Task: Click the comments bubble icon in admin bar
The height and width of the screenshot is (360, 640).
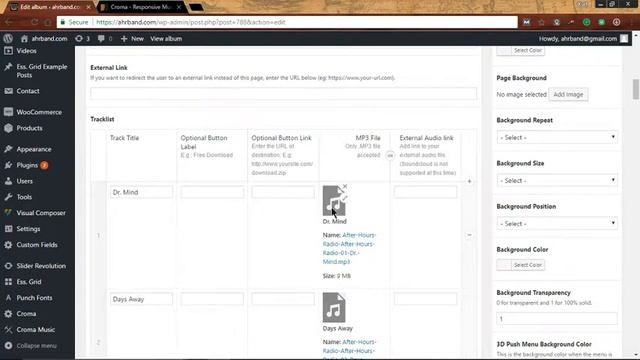Action: [101, 39]
